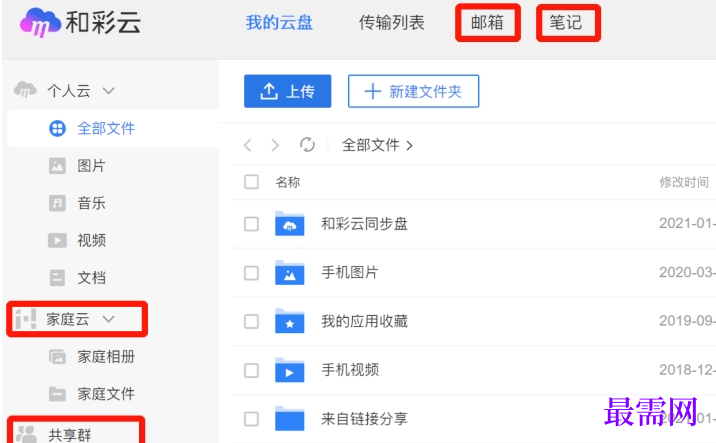Click the 2018-12 date of 手机视频
The width and height of the screenshot is (716, 443).
coord(687,370)
